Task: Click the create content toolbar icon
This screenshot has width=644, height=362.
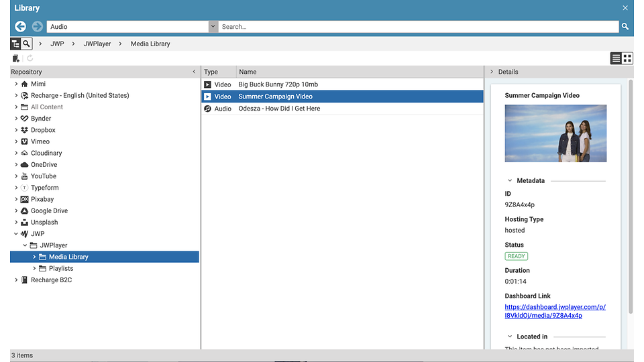Action: (x=16, y=58)
